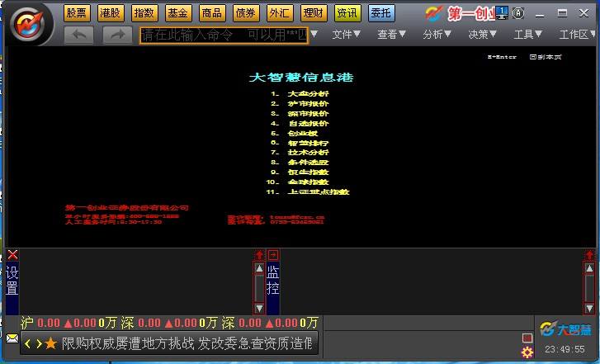Click the 23:49:55 clock display
The width and height of the screenshot is (600, 364).
[x=565, y=349]
